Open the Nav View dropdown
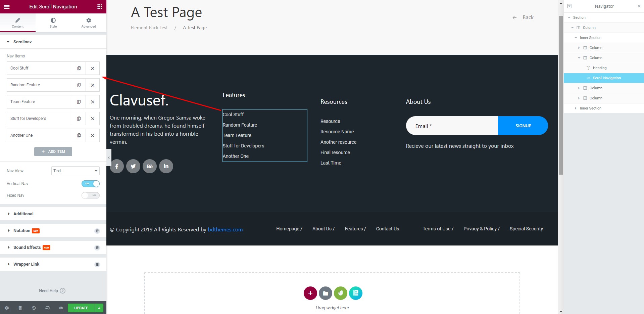This screenshot has width=644, height=314. 76,171
